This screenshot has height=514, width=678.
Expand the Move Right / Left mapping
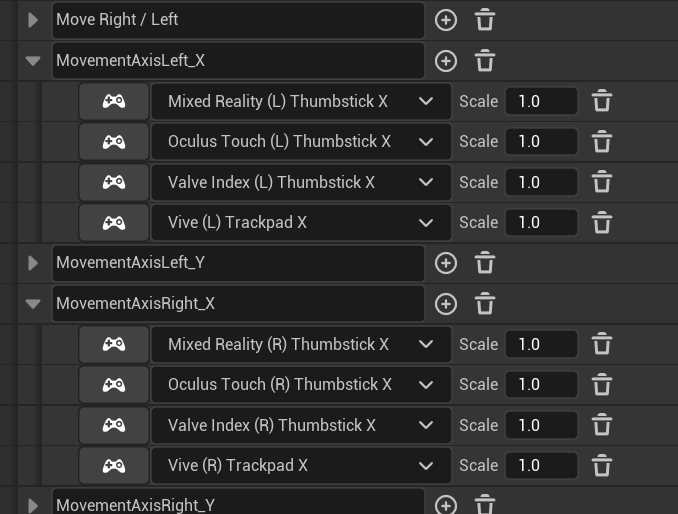33,20
